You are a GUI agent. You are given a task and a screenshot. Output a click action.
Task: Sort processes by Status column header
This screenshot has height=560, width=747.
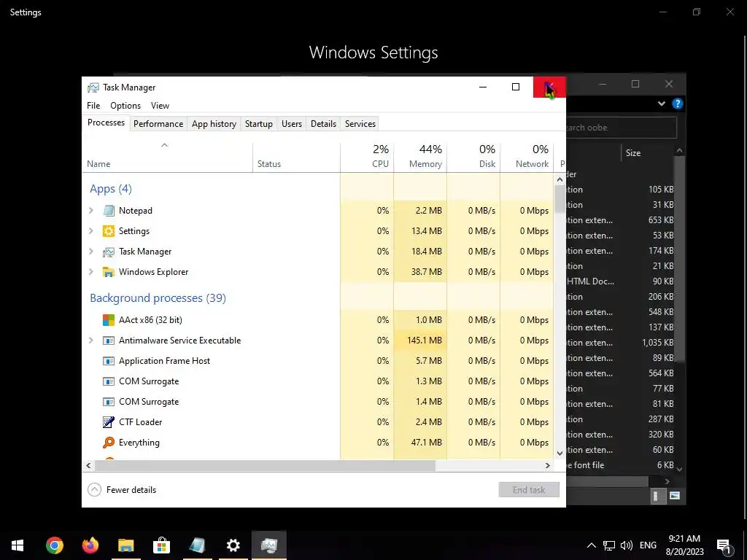(x=296, y=157)
